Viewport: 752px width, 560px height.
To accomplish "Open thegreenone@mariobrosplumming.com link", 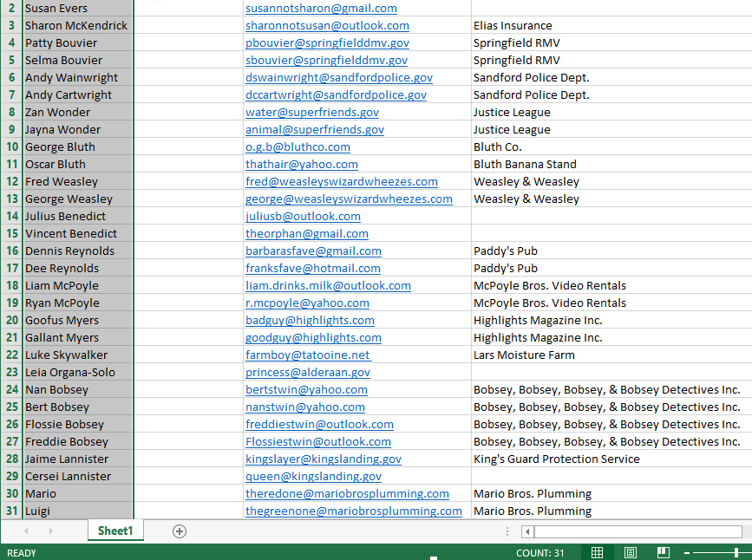I will (x=354, y=511).
